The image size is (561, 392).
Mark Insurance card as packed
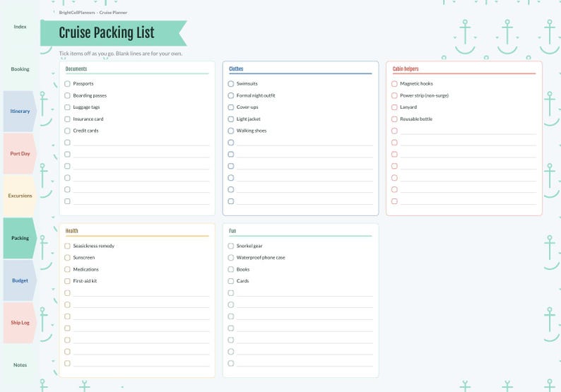point(67,119)
